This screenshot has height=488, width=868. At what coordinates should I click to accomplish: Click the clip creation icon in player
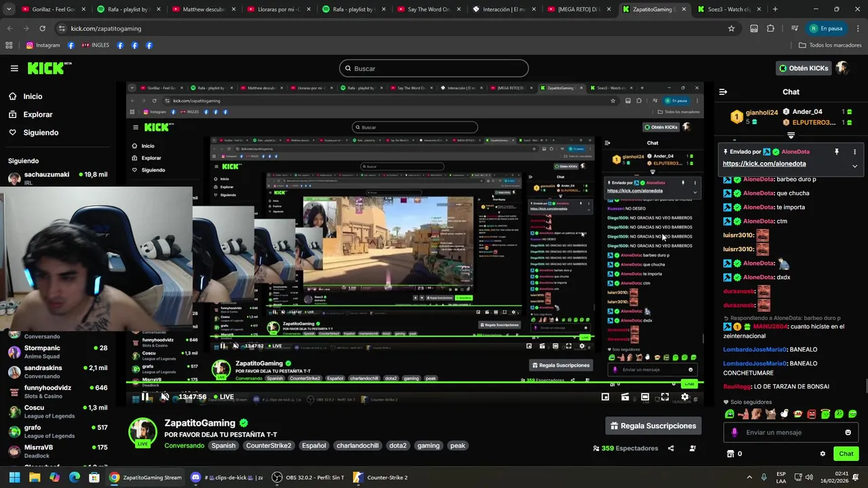625,397
